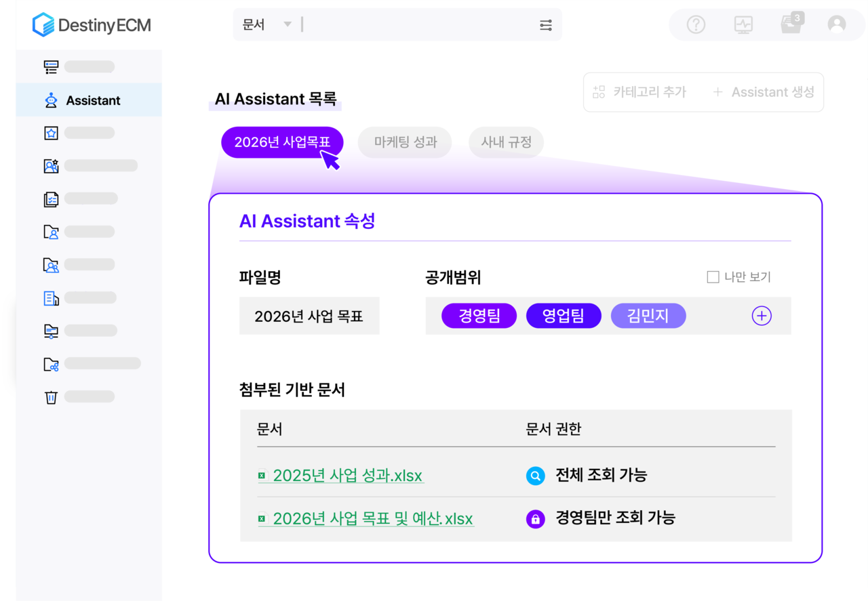
Task: Add a member with the plus circle icon
Action: pyautogui.click(x=762, y=316)
